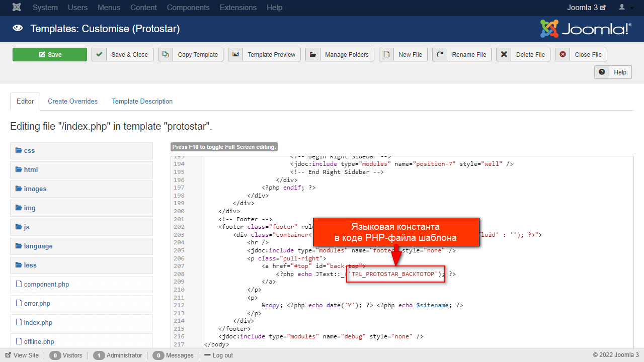This screenshot has height=362, width=644.
Task: Expand the language folder
Action: (x=38, y=246)
